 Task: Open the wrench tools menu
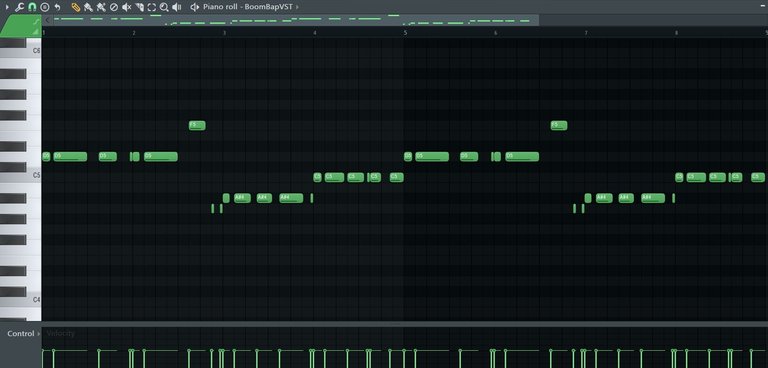(x=20, y=7)
